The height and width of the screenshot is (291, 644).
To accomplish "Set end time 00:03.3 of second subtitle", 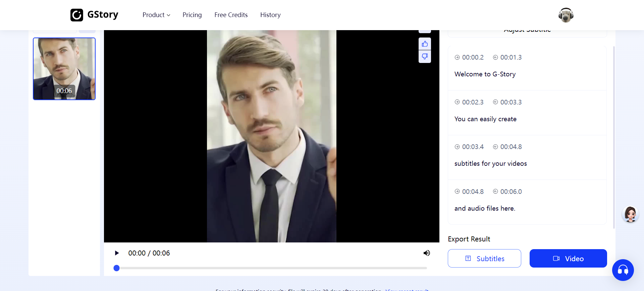I will 507,102.
